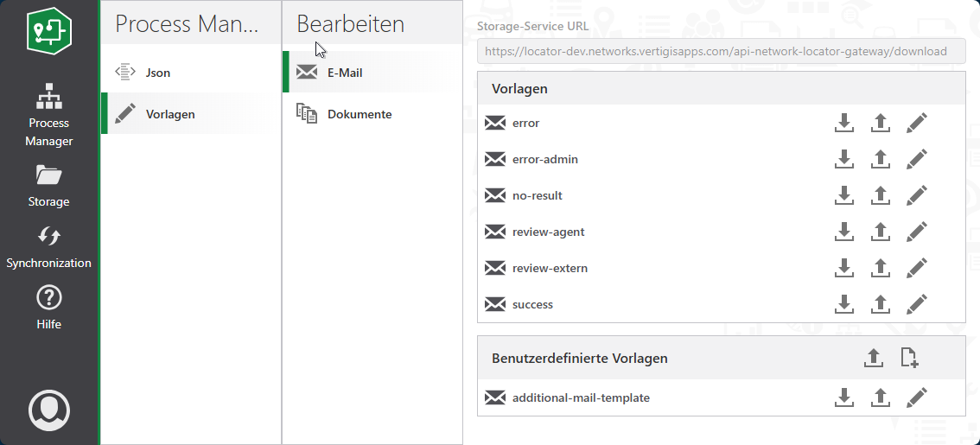
Task: Download the error template
Action: click(x=844, y=123)
